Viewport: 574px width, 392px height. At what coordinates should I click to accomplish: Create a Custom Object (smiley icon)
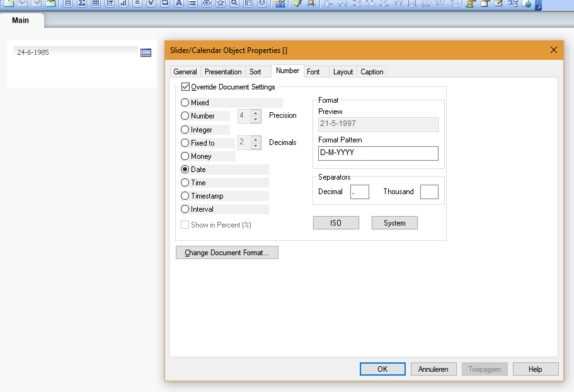(262, 3)
